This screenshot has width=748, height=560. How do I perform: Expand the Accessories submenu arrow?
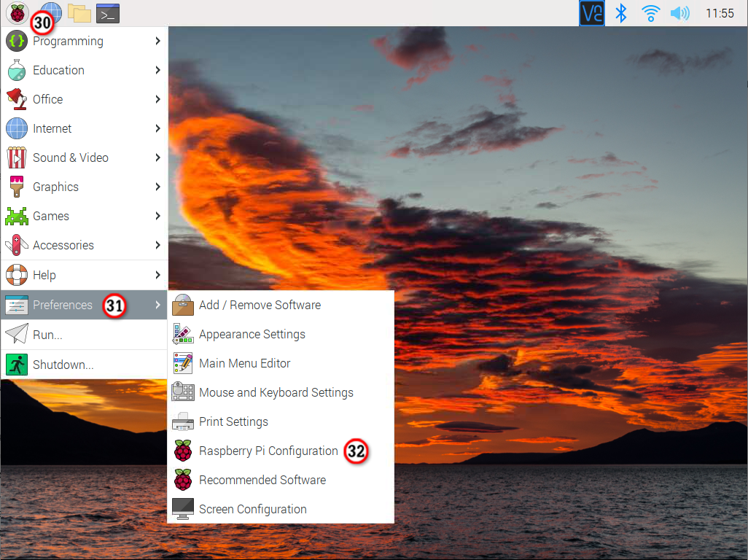pyautogui.click(x=158, y=245)
